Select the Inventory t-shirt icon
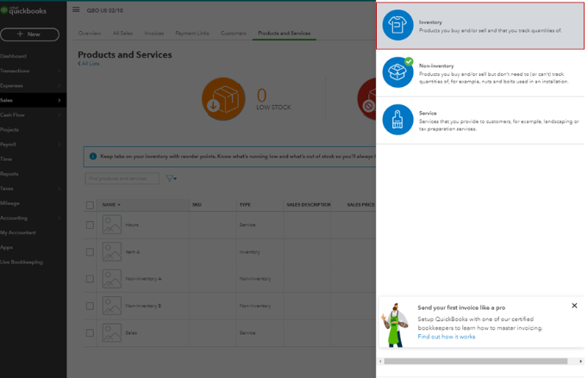Image resolution: width=588 pixels, height=378 pixels. click(397, 25)
